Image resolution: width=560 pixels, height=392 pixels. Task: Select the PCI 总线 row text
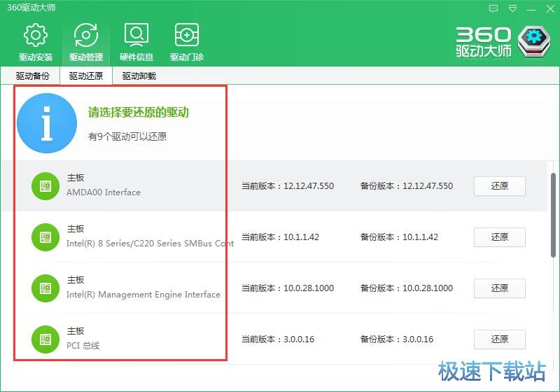[x=83, y=346]
